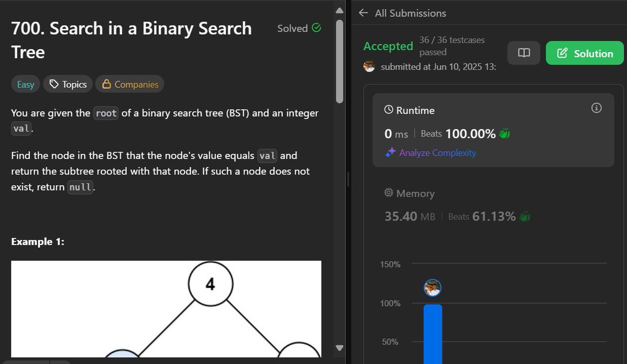Click the clock icon next to Runtime
Viewport: 627px width, 364px height.
[389, 110]
